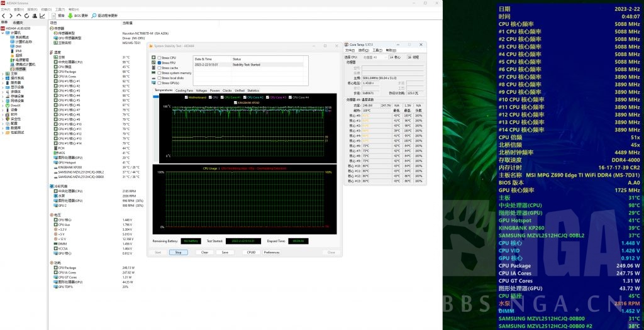This screenshot has width=644, height=330.
Task: Uncheck the Stress FPU checkbox
Action: pos(158,63)
